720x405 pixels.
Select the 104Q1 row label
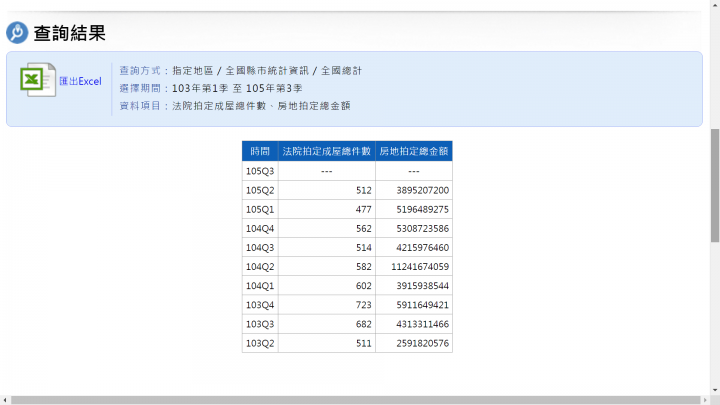click(260, 286)
